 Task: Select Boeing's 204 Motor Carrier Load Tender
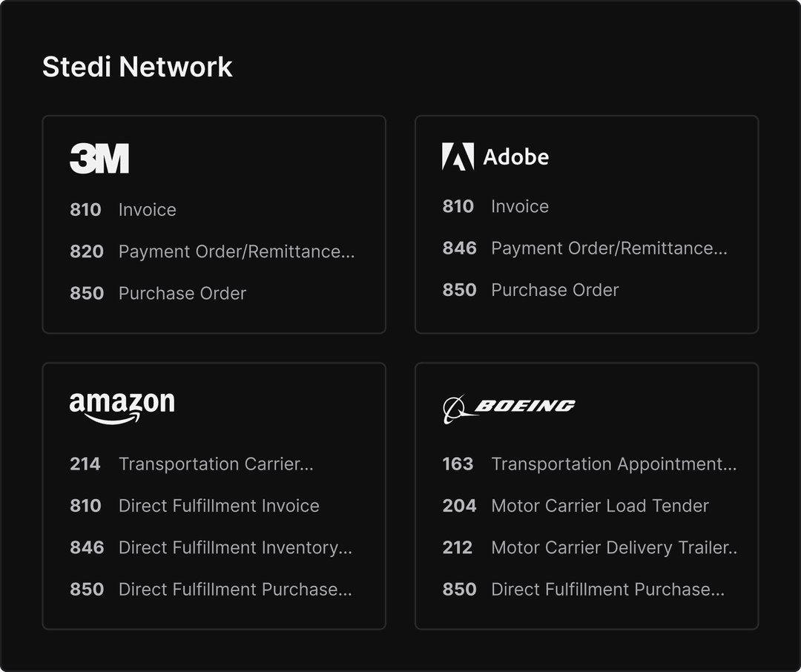tap(576, 506)
